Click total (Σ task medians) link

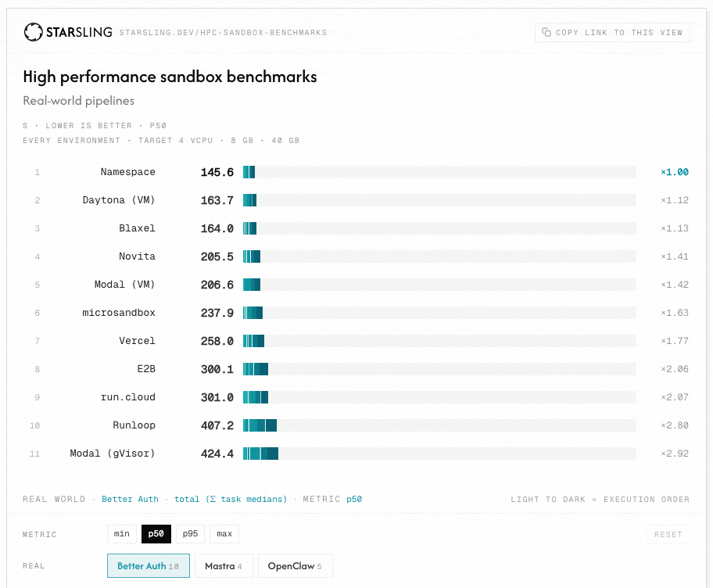(231, 500)
